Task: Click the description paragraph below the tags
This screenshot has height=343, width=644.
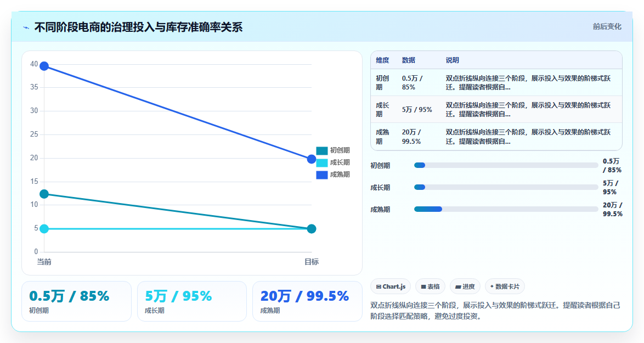Action: (495, 311)
